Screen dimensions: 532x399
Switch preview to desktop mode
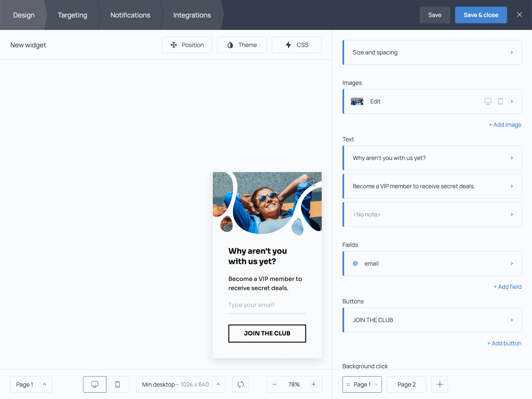click(94, 384)
